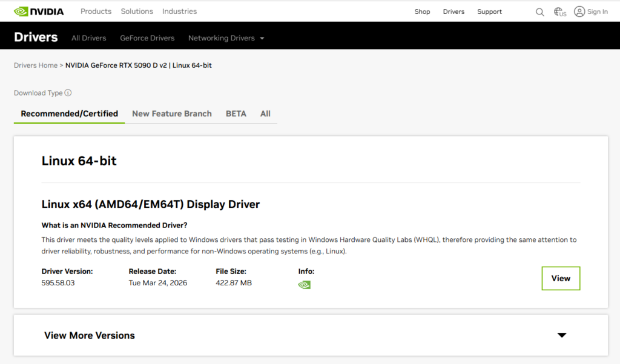Open the Industries menu

pyautogui.click(x=180, y=11)
